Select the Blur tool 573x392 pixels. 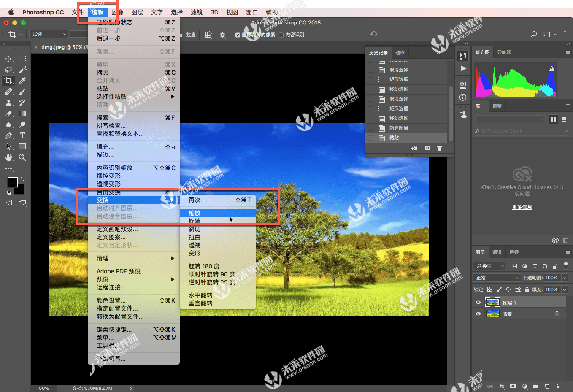[x=8, y=124]
